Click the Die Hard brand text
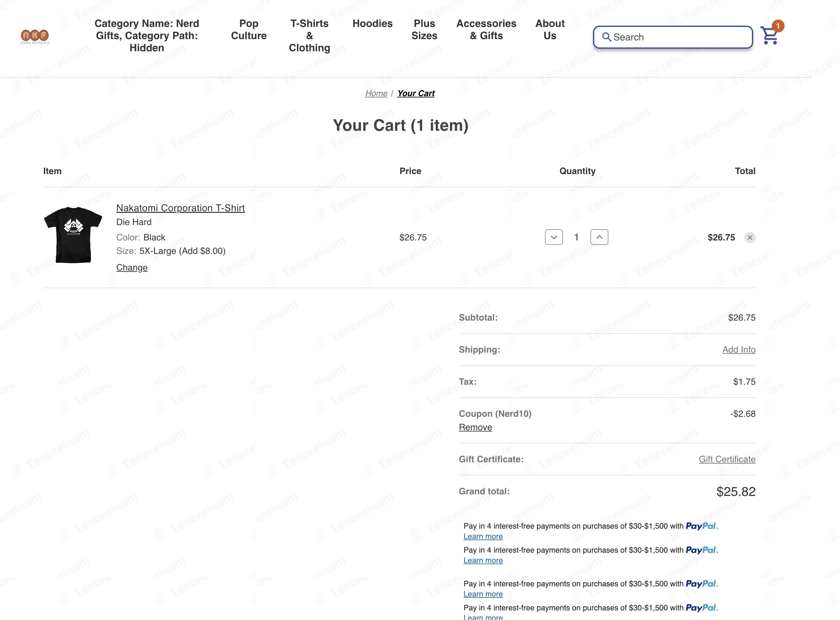This screenshot has height=620, width=840. click(134, 222)
